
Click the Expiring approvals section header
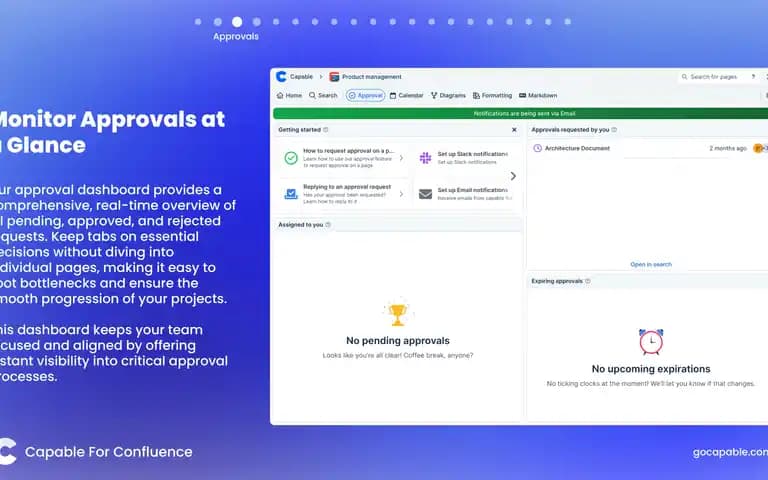(648, 281)
